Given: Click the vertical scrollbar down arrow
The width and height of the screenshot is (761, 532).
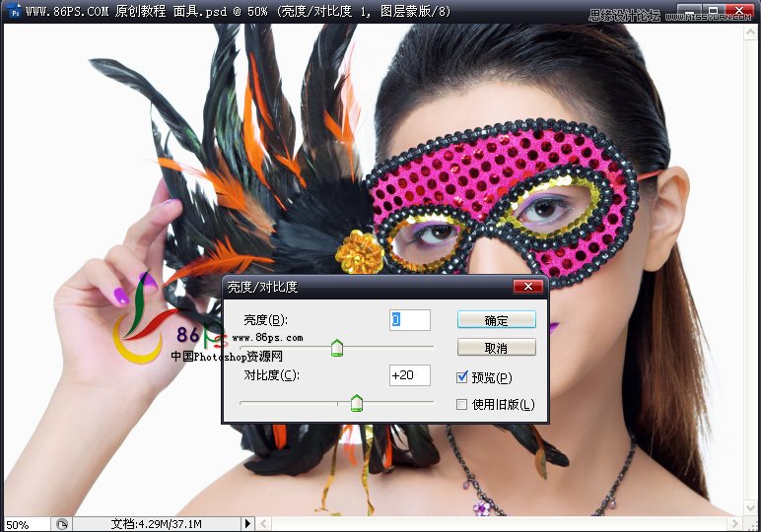Looking at the screenshot, I should (750, 507).
